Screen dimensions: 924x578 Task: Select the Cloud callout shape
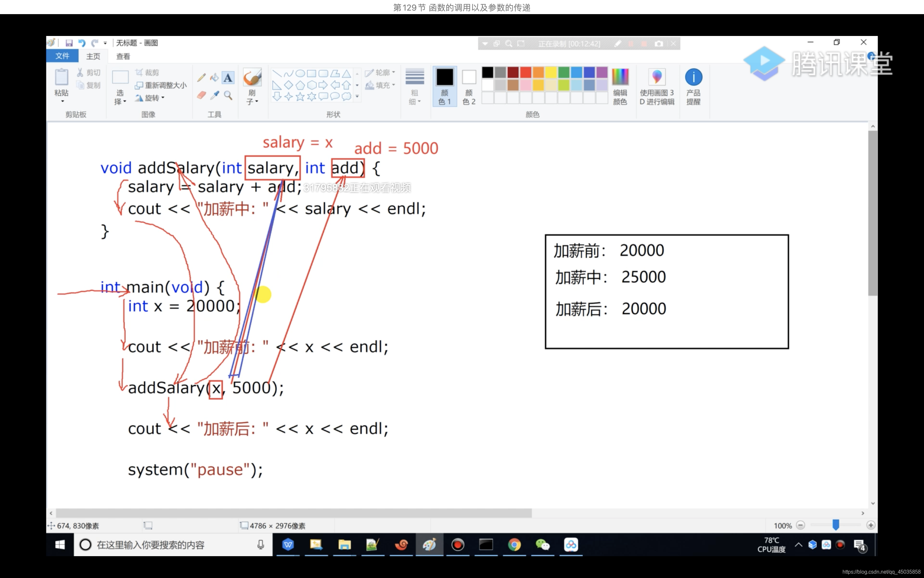point(346,97)
